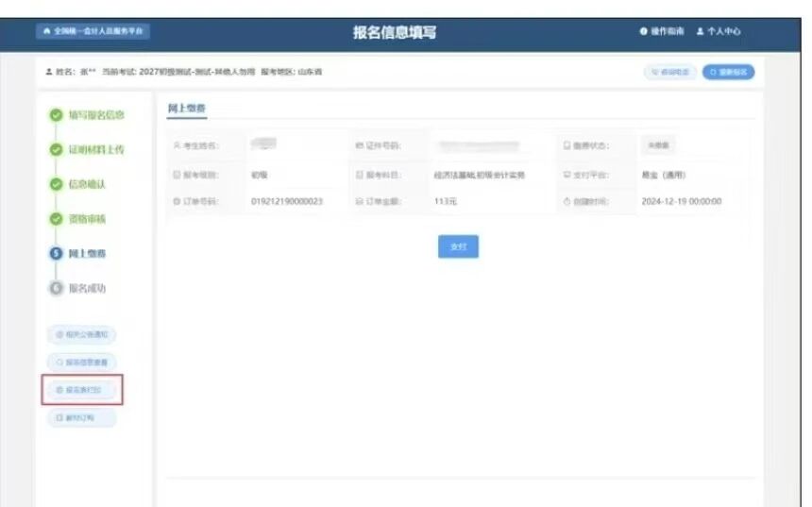Click green checkmark for 证明材料上传 step
This screenshot has height=507, width=812.
(x=56, y=150)
